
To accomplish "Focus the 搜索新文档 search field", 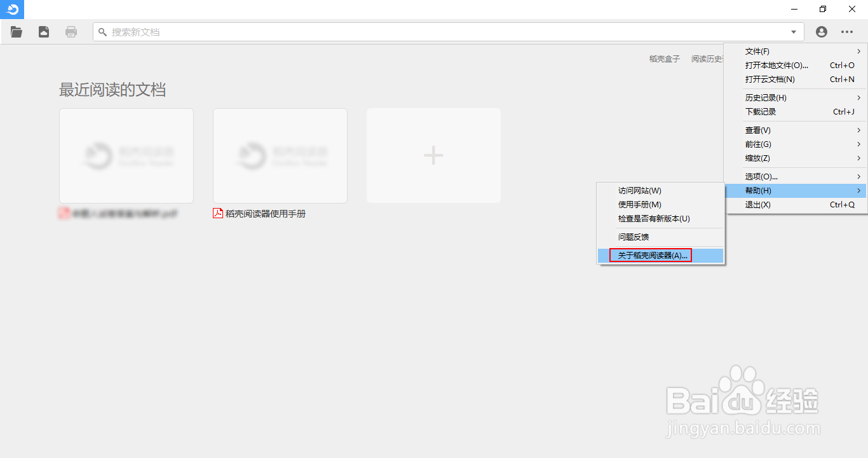I will [x=449, y=32].
